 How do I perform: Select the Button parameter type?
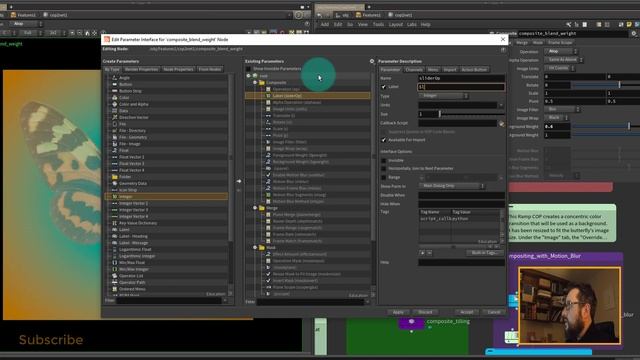point(125,84)
